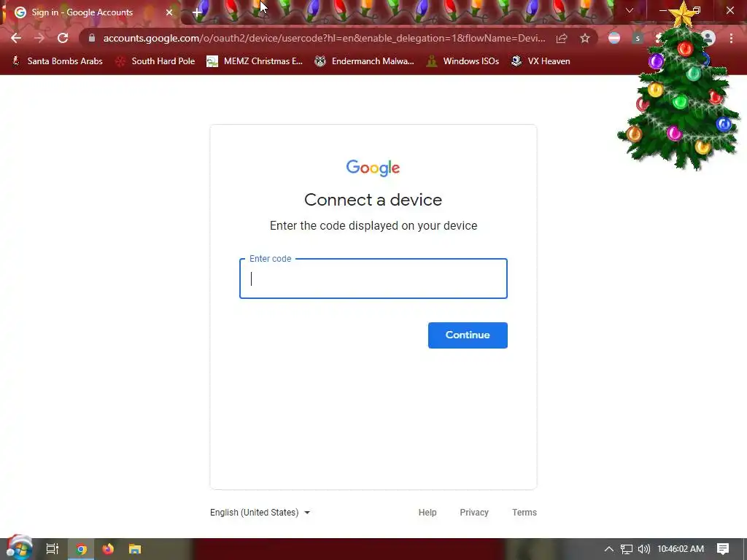Open the notification center icon
Image resolution: width=747 pixels, height=560 pixels.
tap(723, 549)
